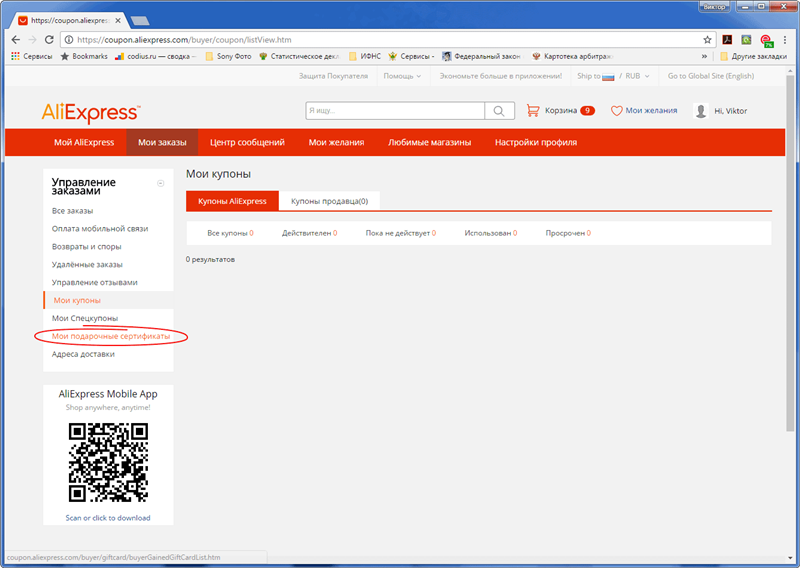Bookmark this page with the star icon
800x568 pixels.
707,40
